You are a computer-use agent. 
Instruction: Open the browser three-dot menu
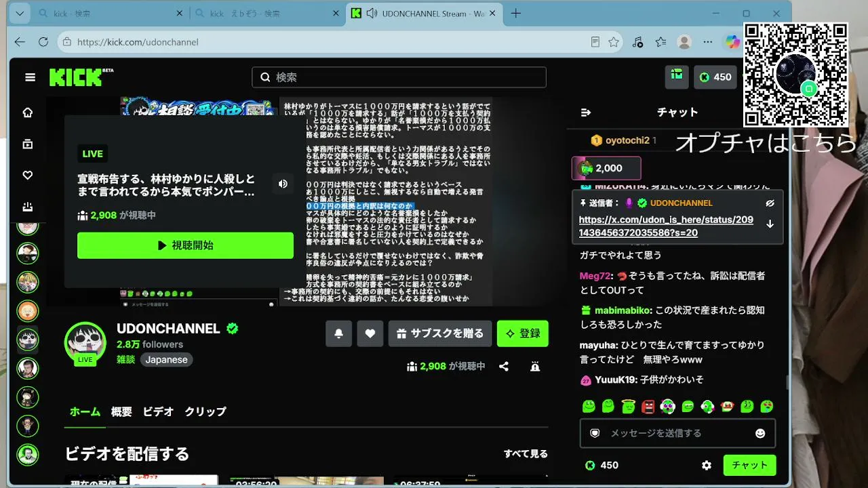708,42
